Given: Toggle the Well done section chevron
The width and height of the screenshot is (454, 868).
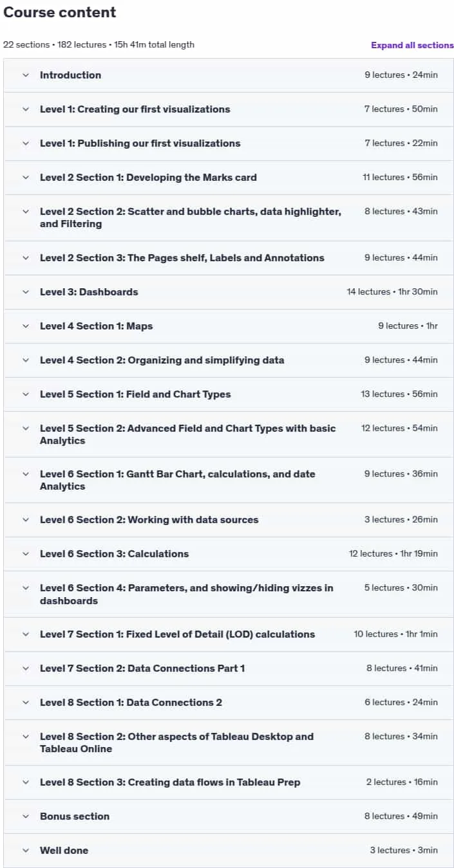Looking at the screenshot, I should [26, 851].
